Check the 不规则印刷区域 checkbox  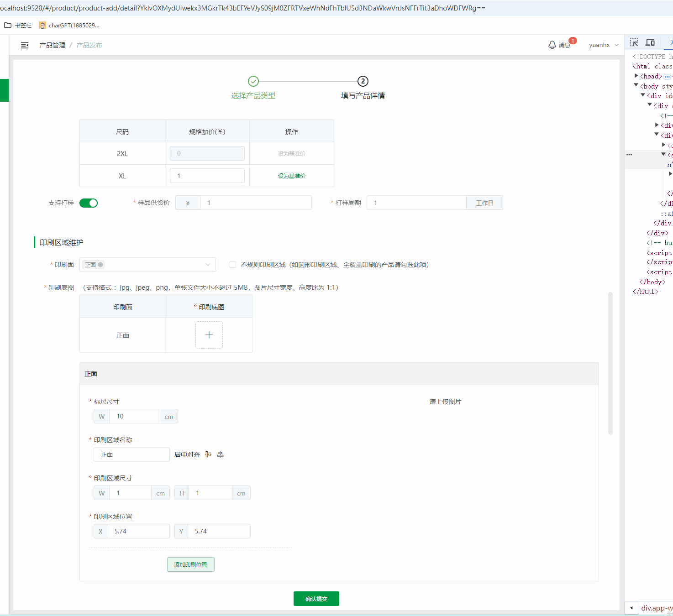[x=233, y=265]
